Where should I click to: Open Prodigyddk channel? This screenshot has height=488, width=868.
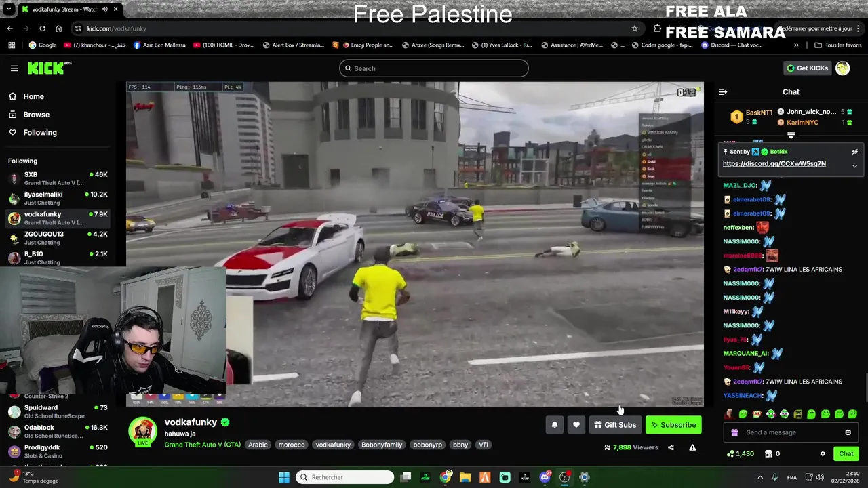click(58, 451)
